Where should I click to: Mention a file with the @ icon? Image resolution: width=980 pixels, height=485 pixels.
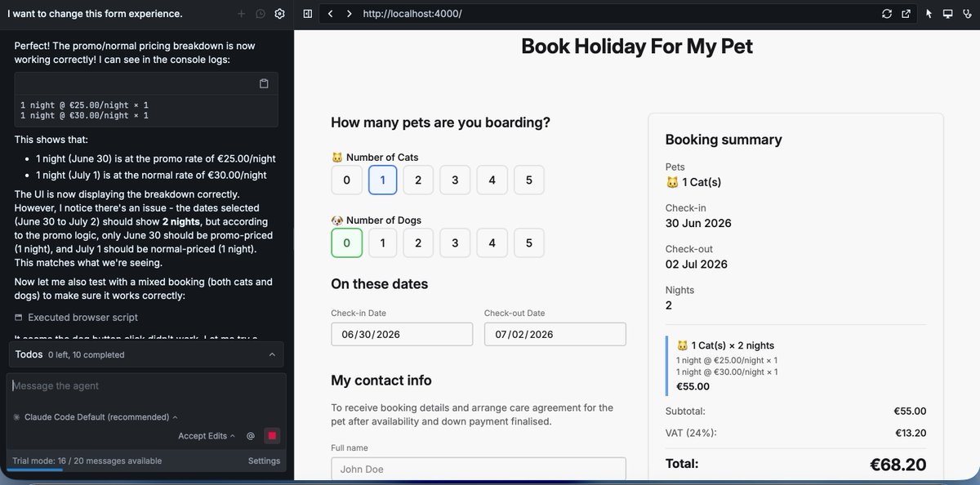click(251, 436)
